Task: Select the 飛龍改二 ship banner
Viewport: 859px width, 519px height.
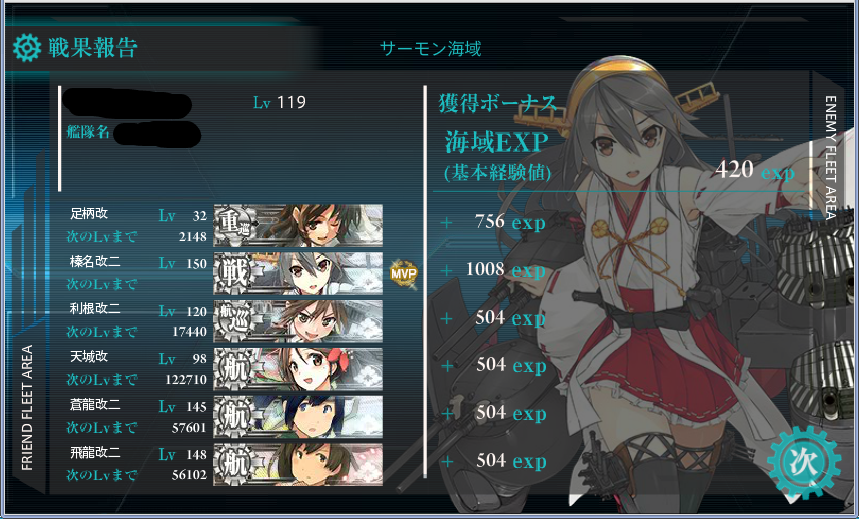Action: click(x=298, y=464)
